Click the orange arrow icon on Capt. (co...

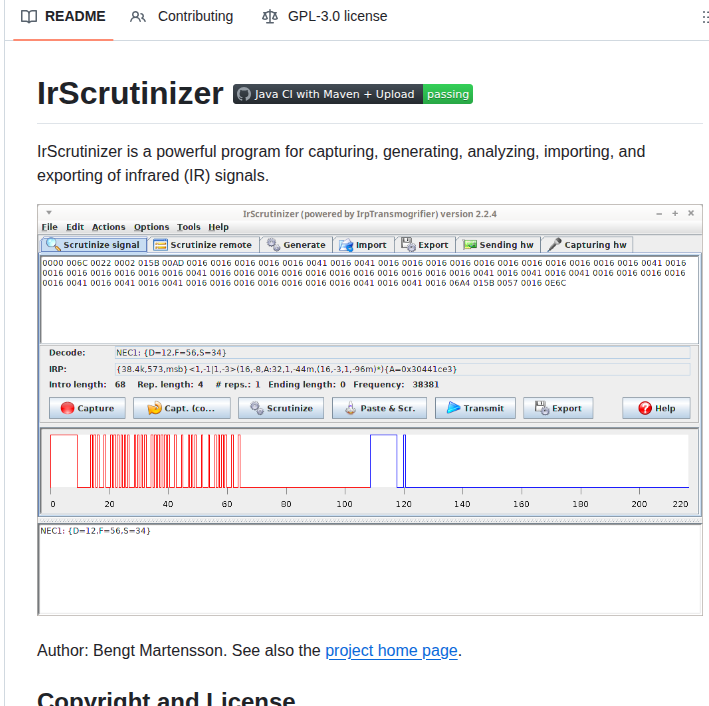tap(154, 408)
